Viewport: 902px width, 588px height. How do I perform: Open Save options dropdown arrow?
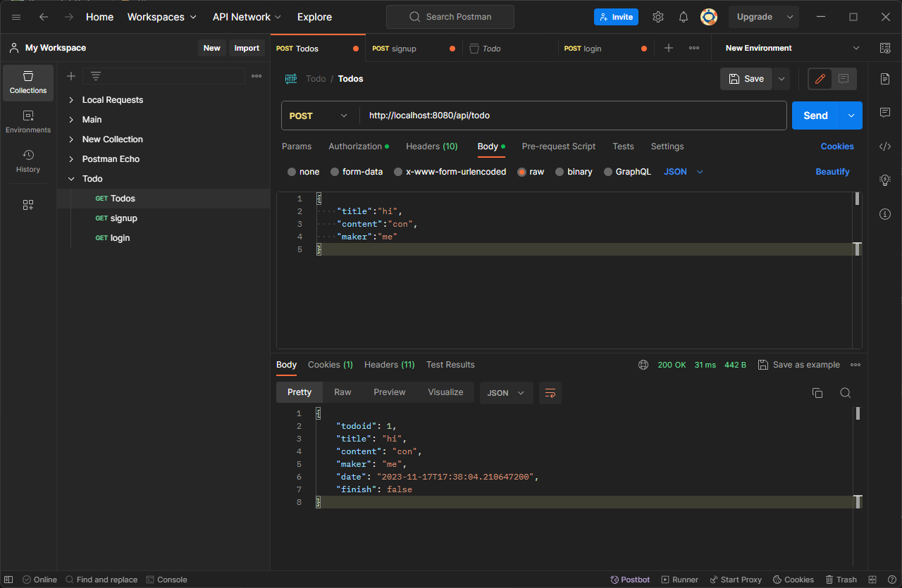781,79
